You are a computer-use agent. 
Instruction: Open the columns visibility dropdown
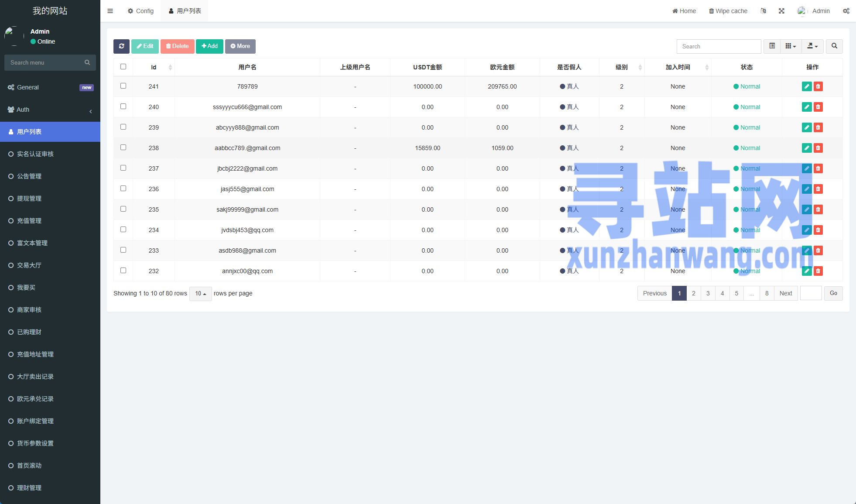(x=791, y=46)
